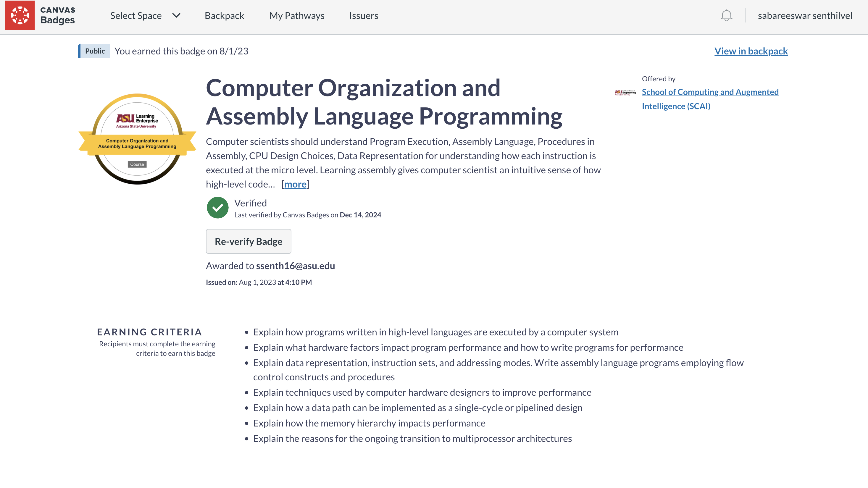Click the ASU Engineering issuer logo
The image size is (868, 488).
click(x=625, y=92)
